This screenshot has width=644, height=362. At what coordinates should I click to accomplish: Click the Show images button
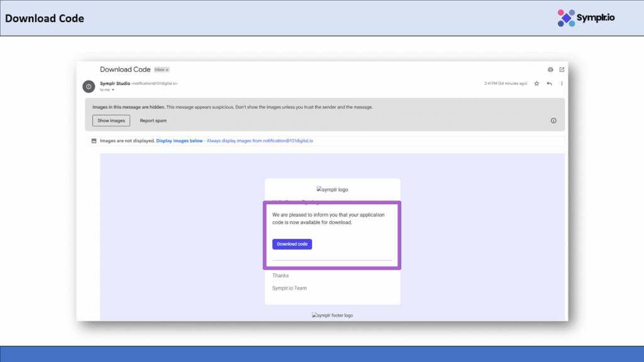[111, 121]
